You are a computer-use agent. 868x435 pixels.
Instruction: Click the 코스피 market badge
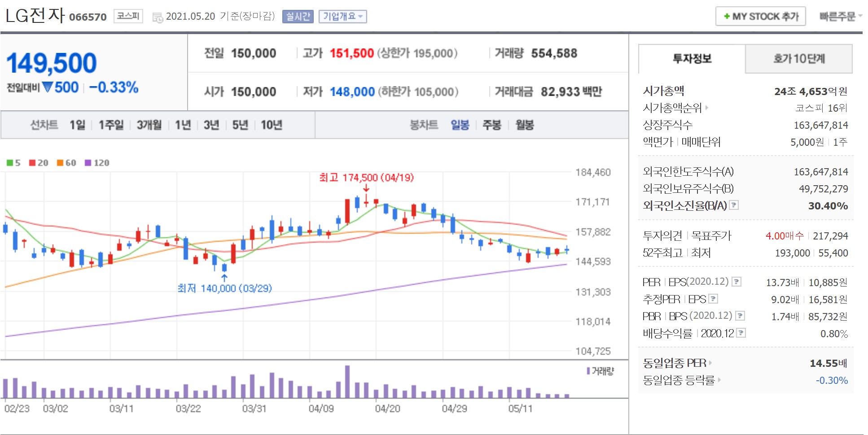pos(128,16)
